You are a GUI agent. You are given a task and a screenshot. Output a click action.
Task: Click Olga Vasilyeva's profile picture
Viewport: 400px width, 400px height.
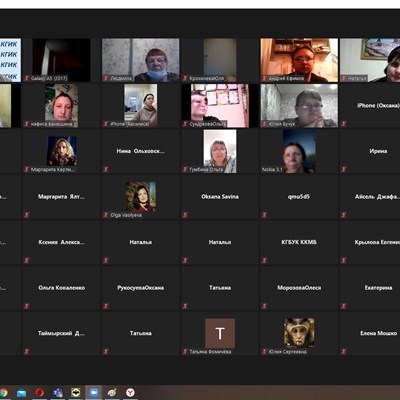[141, 197]
